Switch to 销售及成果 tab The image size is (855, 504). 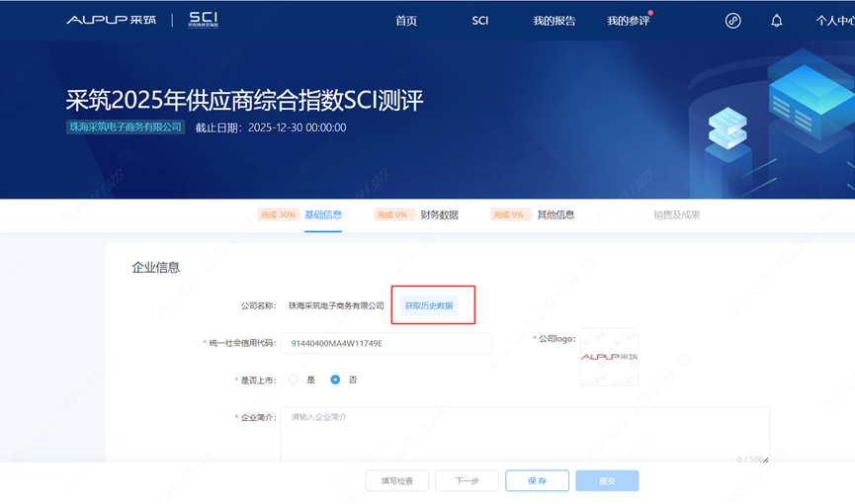[677, 214]
